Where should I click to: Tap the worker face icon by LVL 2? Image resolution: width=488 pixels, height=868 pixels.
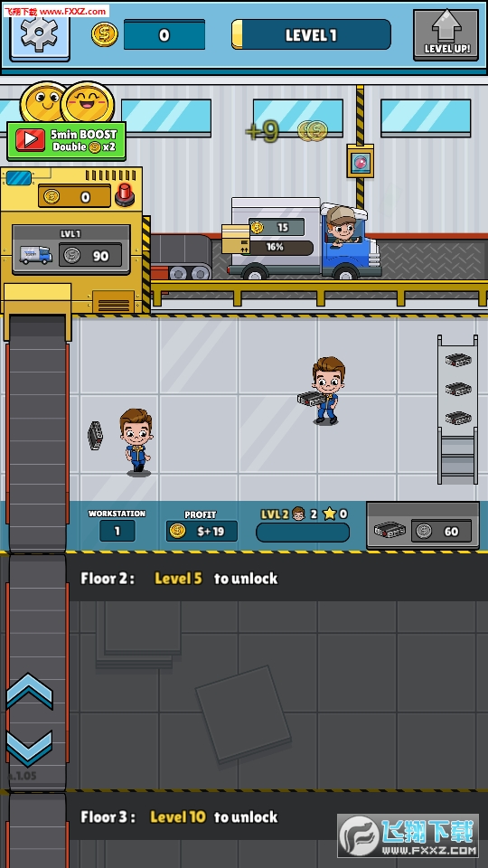click(x=298, y=514)
